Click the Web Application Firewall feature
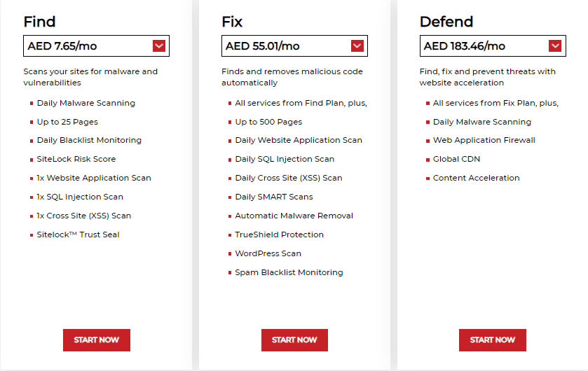 484,140
